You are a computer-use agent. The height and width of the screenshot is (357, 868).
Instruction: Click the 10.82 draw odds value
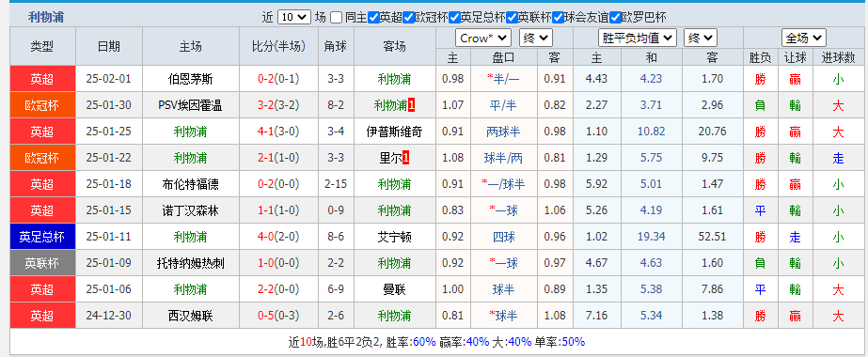(x=651, y=132)
